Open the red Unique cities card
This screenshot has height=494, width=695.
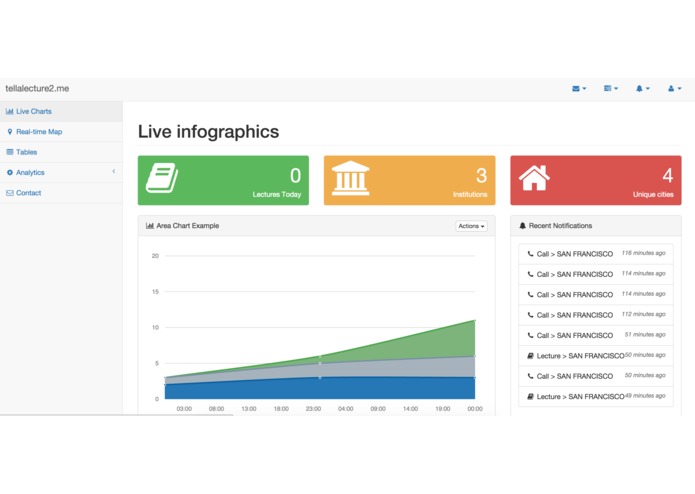coord(596,180)
